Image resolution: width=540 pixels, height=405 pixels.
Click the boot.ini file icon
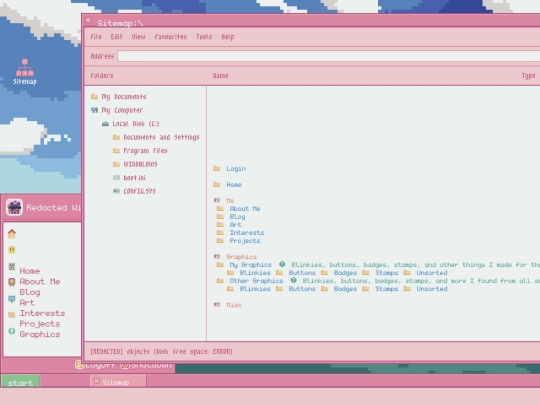tap(116, 177)
